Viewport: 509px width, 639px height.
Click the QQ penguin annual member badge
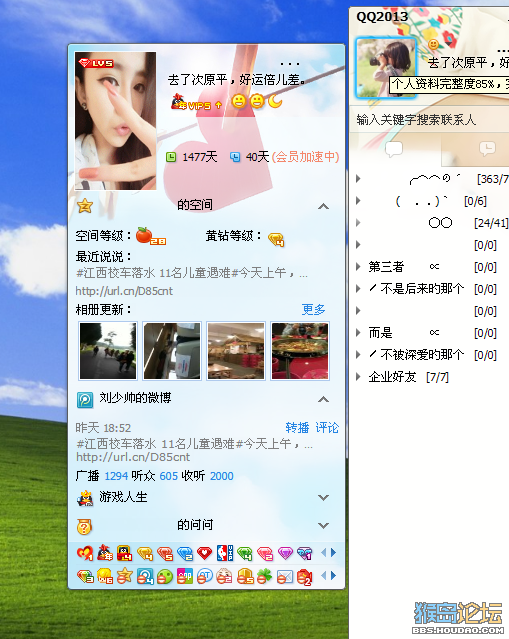coord(105,553)
